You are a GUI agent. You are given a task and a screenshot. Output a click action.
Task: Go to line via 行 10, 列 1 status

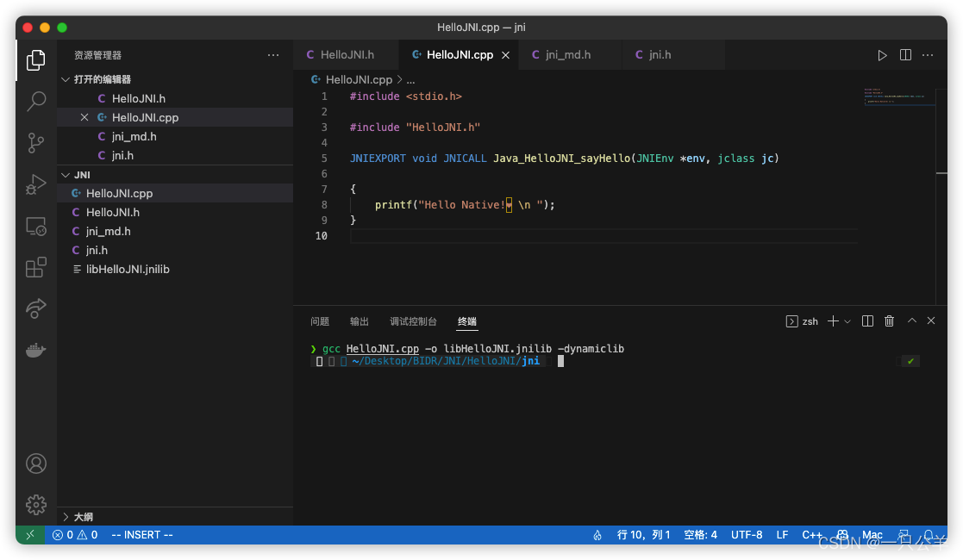[x=643, y=535]
